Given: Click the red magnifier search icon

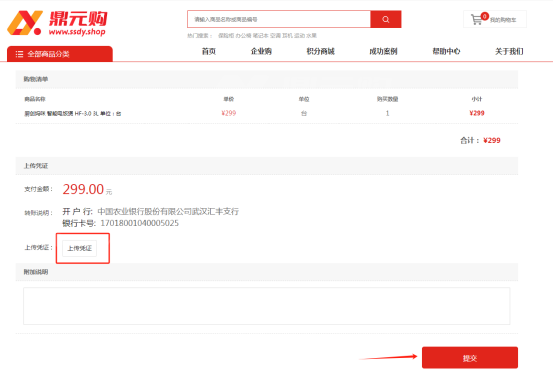Looking at the screenshot, I should coord(385,19).
